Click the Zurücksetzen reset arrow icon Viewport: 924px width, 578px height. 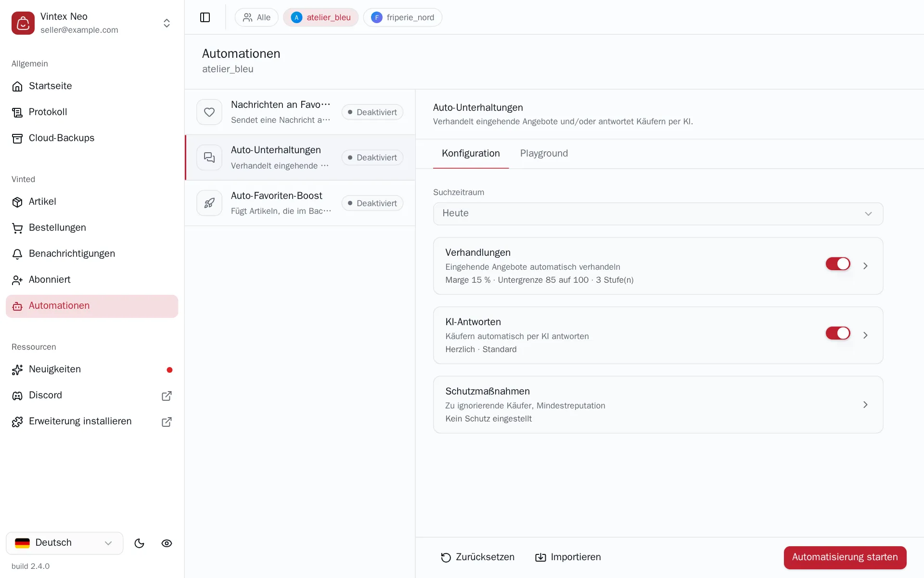click(446, 557)
